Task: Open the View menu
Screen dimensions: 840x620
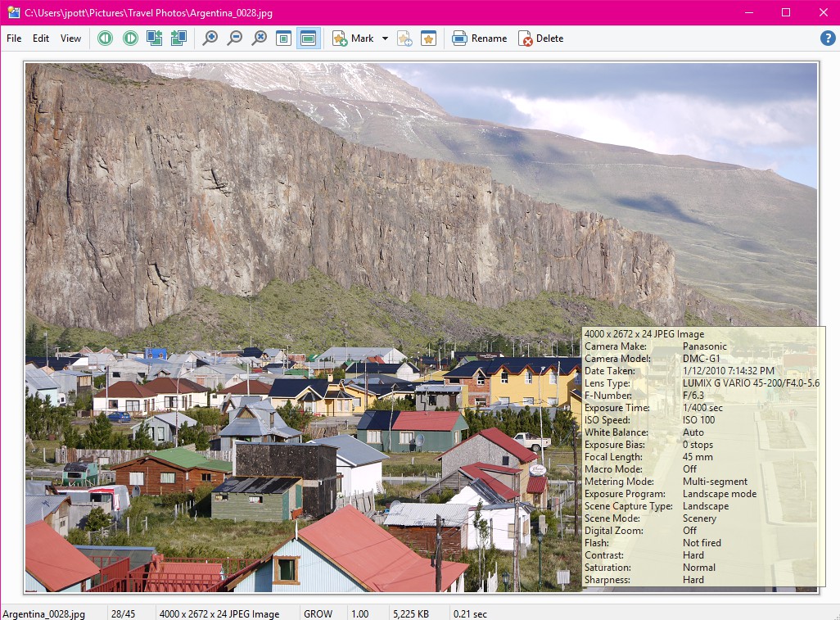Action: [70, 38]
